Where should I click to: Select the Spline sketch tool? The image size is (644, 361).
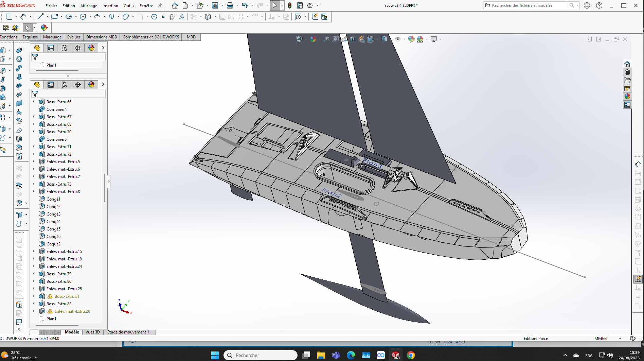pyautogui.click(x=111, y=17)
